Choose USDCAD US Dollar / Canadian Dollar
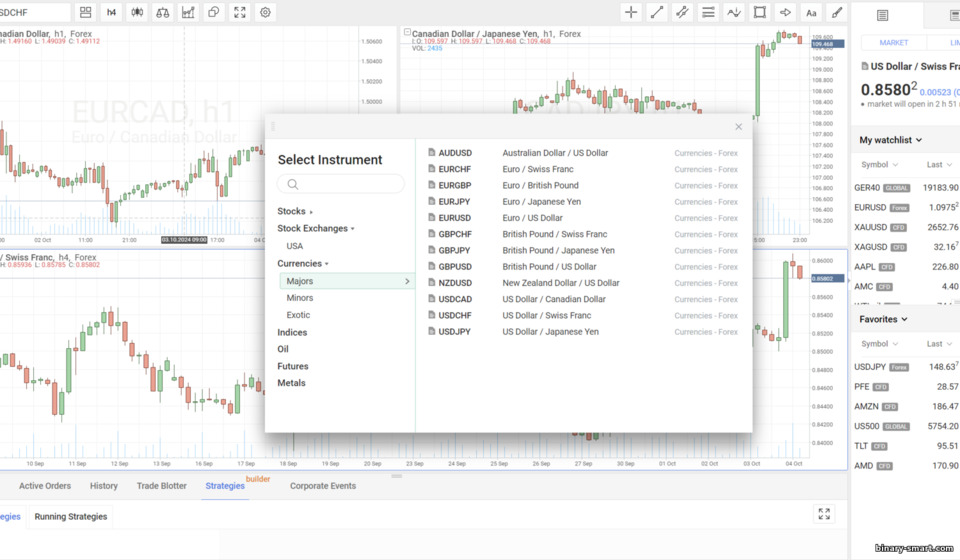960x560 pixels. pos(583,299)
